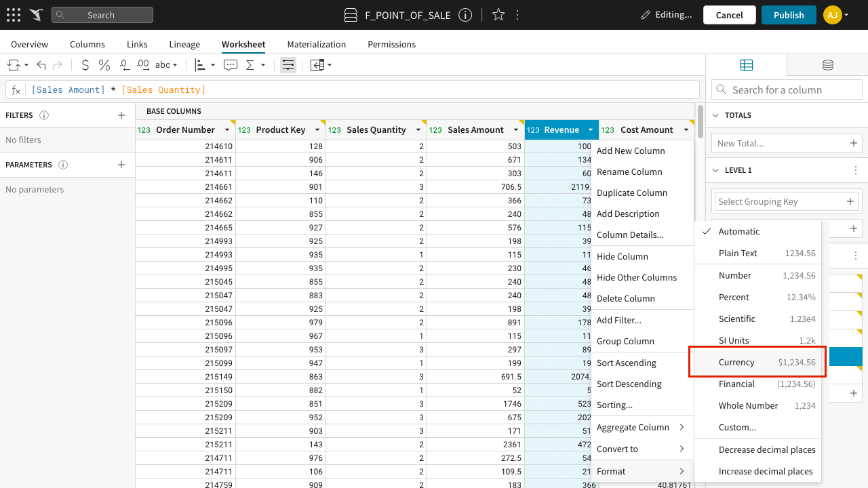
Task: Switch to the table view panel icon
Action: coord(747,65)
